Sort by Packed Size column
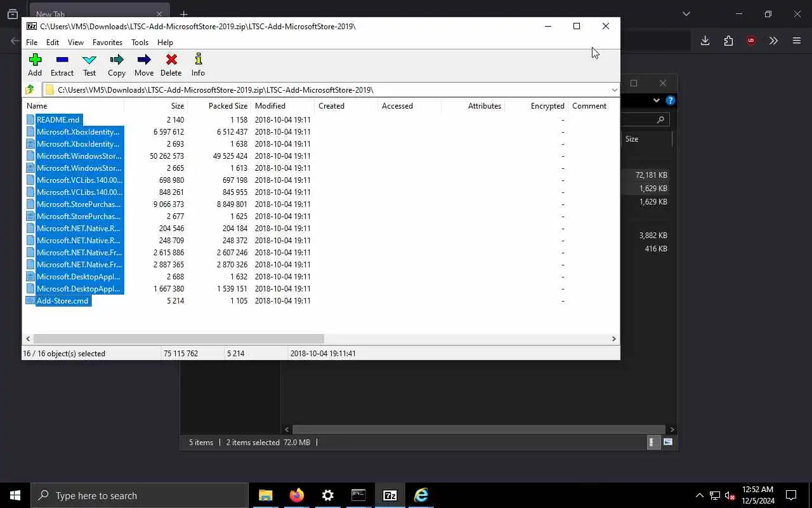Image resolution: width=812 pixels, height=508 pixels. click(x=219, y=106)
